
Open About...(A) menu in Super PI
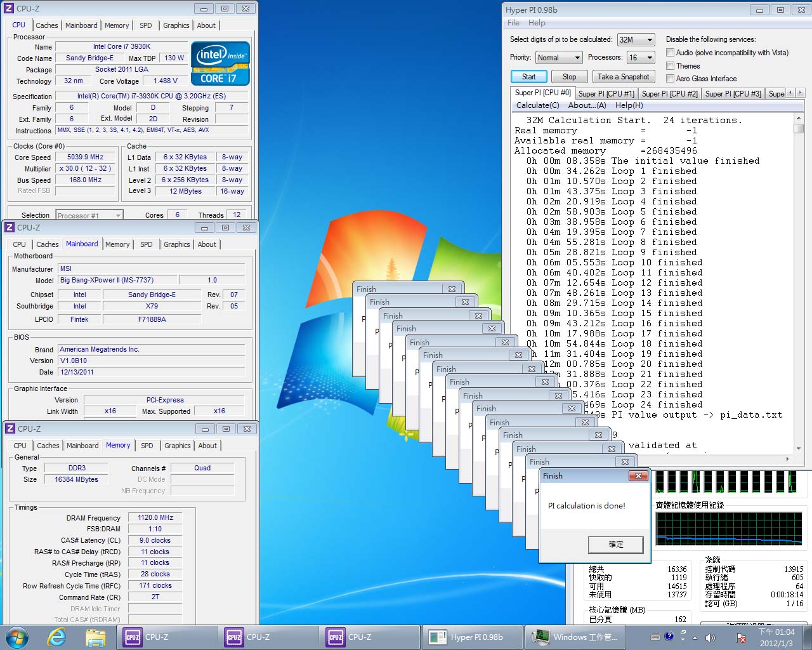click(587, 105)
